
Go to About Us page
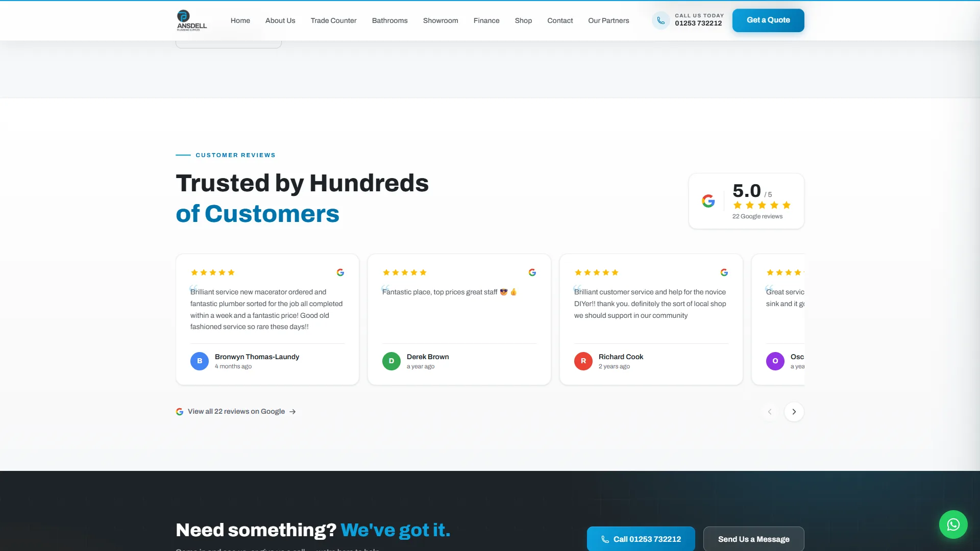tap(280, 20)
